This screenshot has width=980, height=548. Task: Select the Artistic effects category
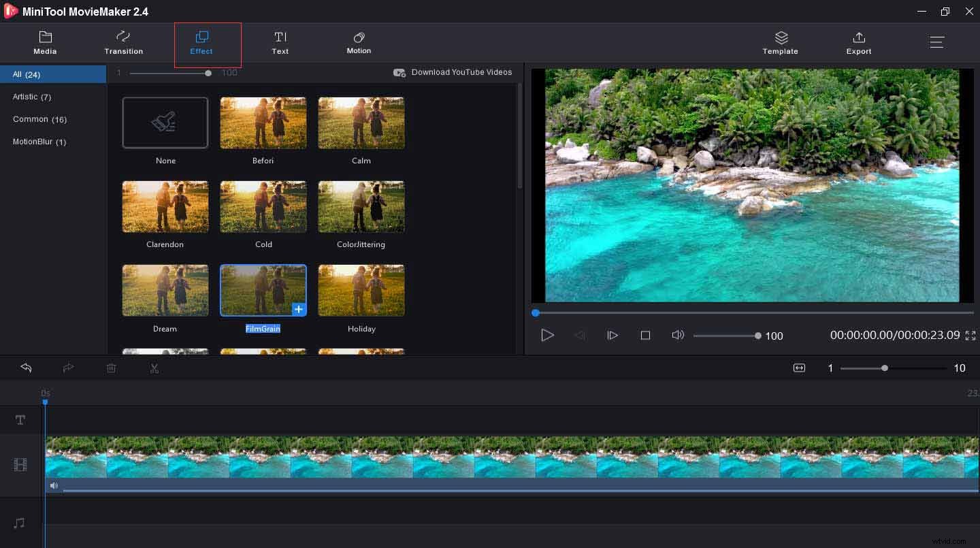coord(31,96)
